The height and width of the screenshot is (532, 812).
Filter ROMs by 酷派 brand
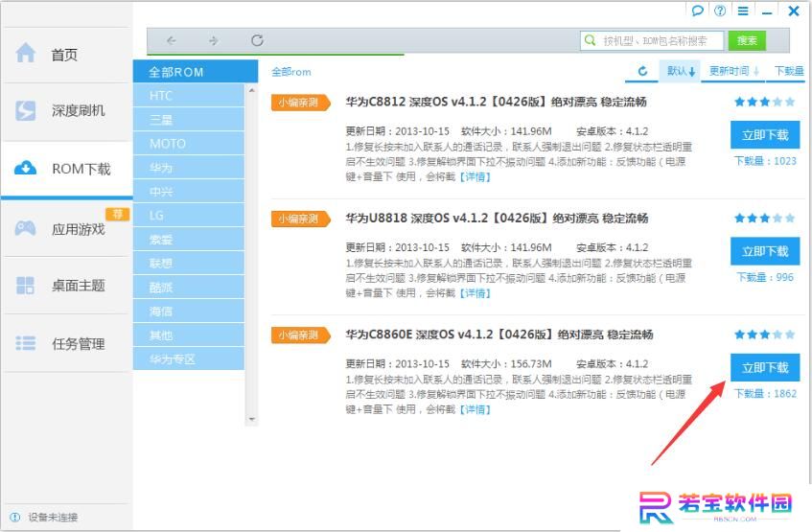(x=189, y=288)
